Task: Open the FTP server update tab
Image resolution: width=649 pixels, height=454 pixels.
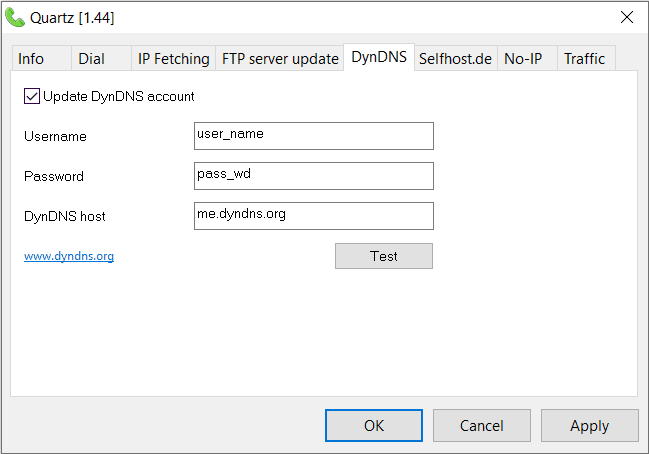Action: [x=280, y=59]
